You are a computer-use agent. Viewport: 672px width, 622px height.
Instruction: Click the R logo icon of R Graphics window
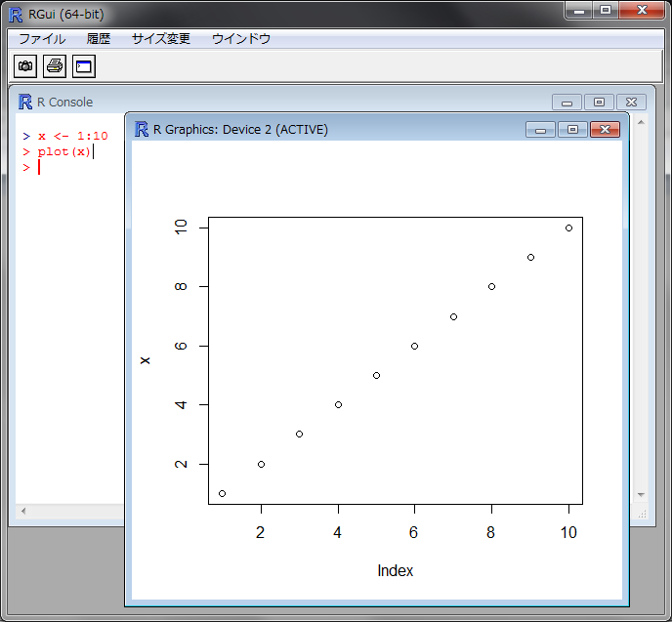click(141, 129)
